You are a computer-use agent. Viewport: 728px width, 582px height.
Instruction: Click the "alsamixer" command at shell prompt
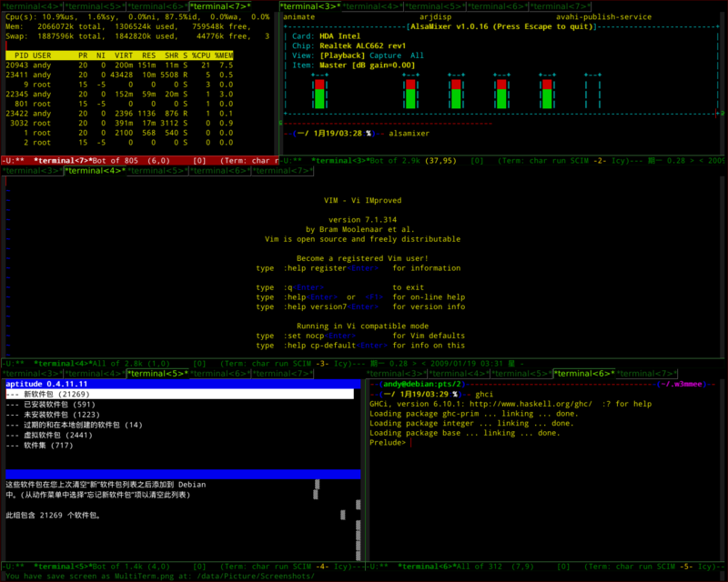pyautogui.click(x=409, y=134)
